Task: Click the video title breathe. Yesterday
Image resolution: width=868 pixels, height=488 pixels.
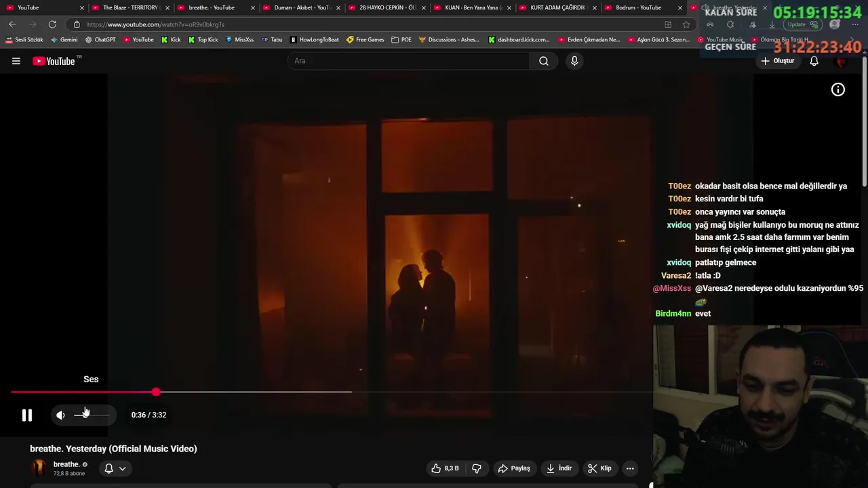Action: pyautogui.click(x=113, y=449)
